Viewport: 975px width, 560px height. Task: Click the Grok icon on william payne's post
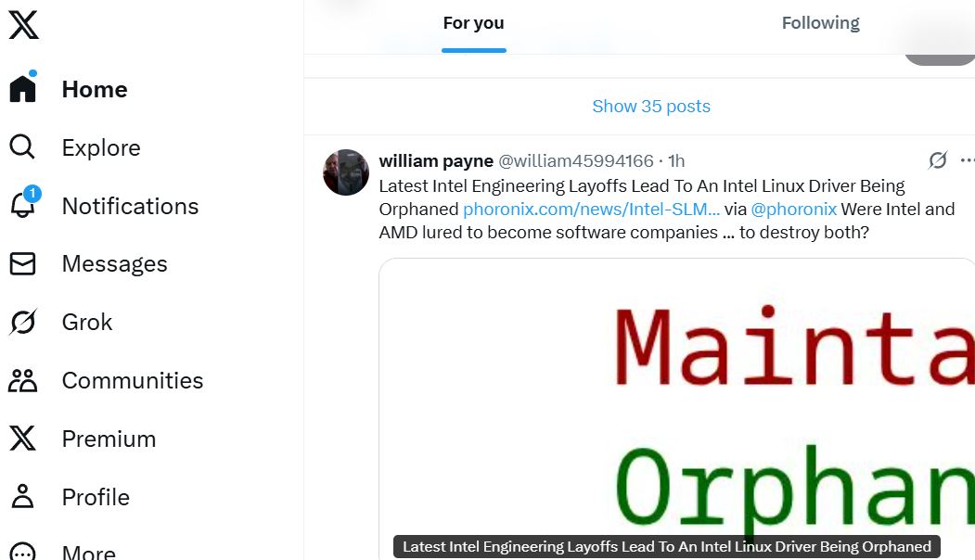[x=938, y=160]
